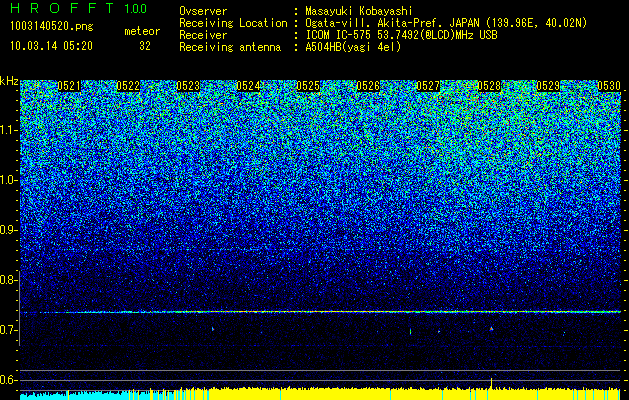Click the 0.6 frequency axis label
The width and height of the screenshot is (629, 400).
(8, 380)
